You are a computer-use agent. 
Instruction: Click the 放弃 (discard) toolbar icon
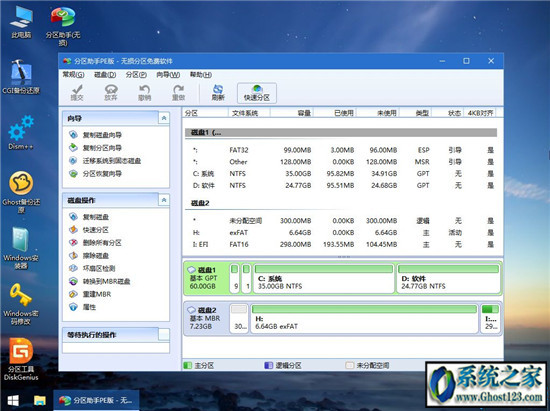click(111, 93)
